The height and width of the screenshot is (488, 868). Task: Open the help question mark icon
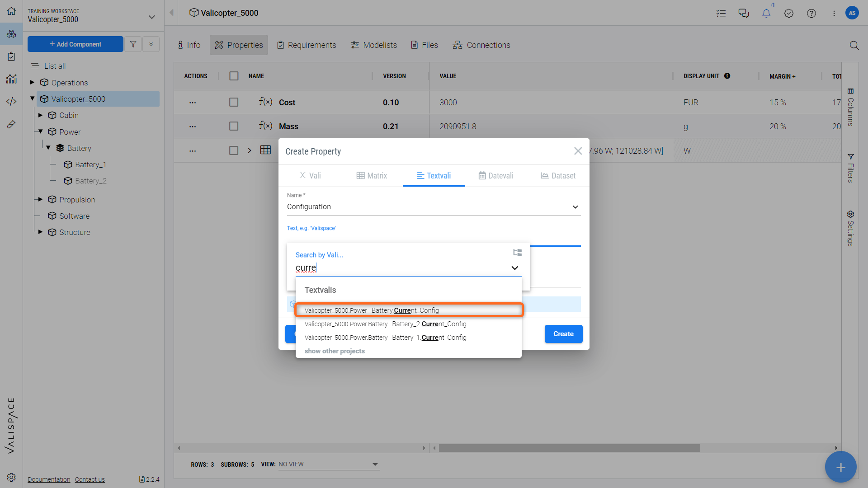(811, 13)
